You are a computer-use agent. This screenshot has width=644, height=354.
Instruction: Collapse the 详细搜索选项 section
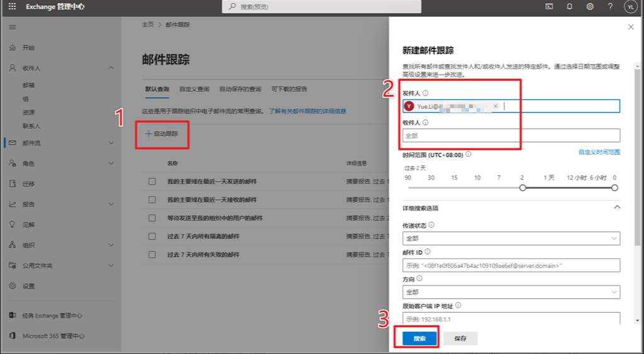pos(617,207)
